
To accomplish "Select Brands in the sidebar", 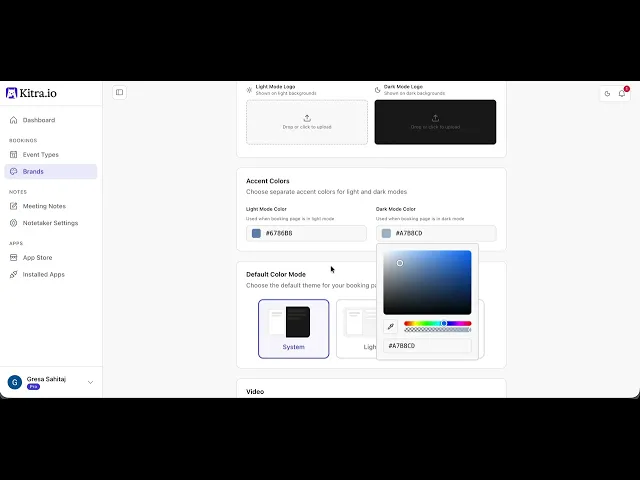I will (x=51, y=171).
